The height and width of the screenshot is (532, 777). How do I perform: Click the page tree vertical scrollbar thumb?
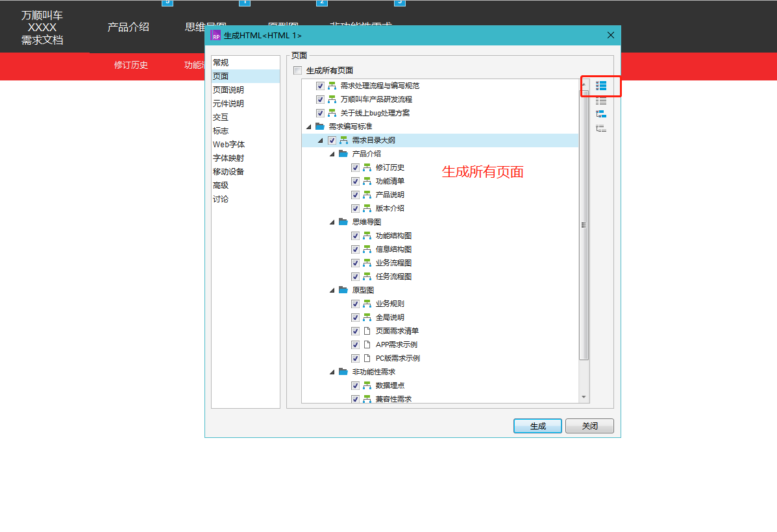[584, 224]
